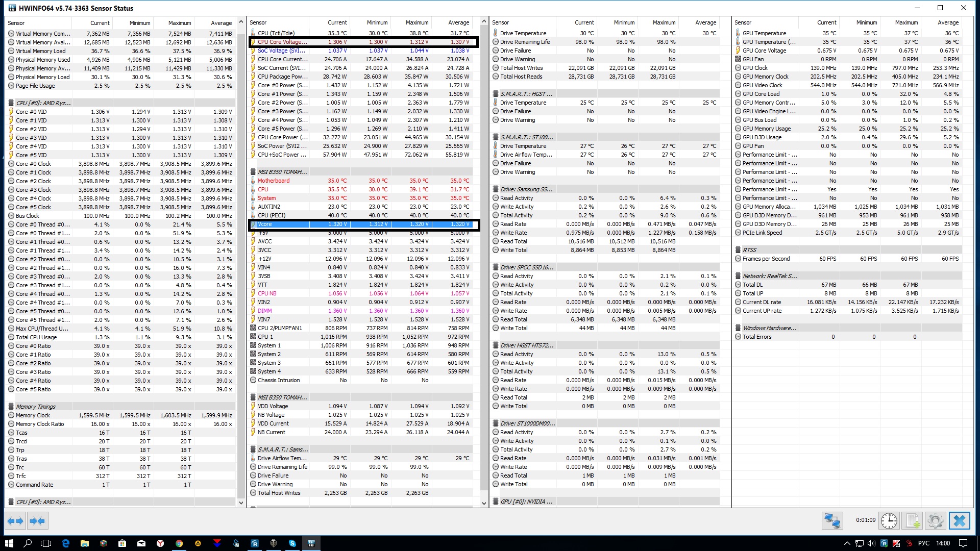
Task: Open sensor settings gear icon
Action: pos(935,521)
